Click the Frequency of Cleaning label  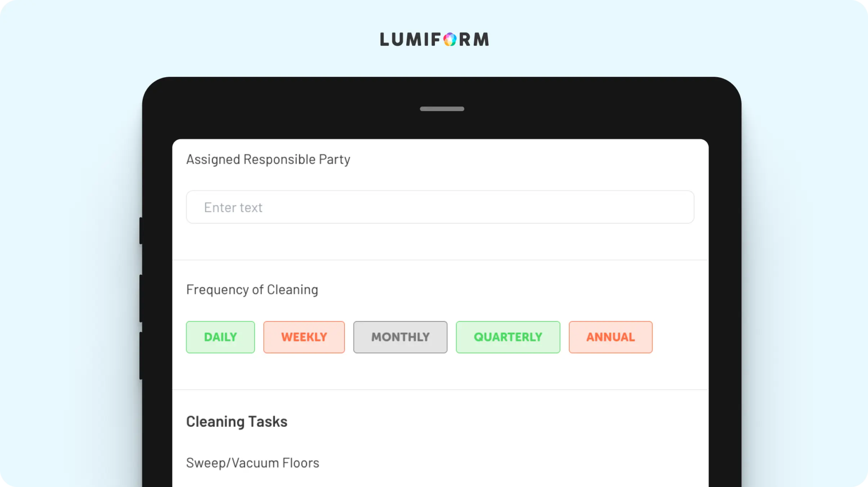[x=252, y=290]
